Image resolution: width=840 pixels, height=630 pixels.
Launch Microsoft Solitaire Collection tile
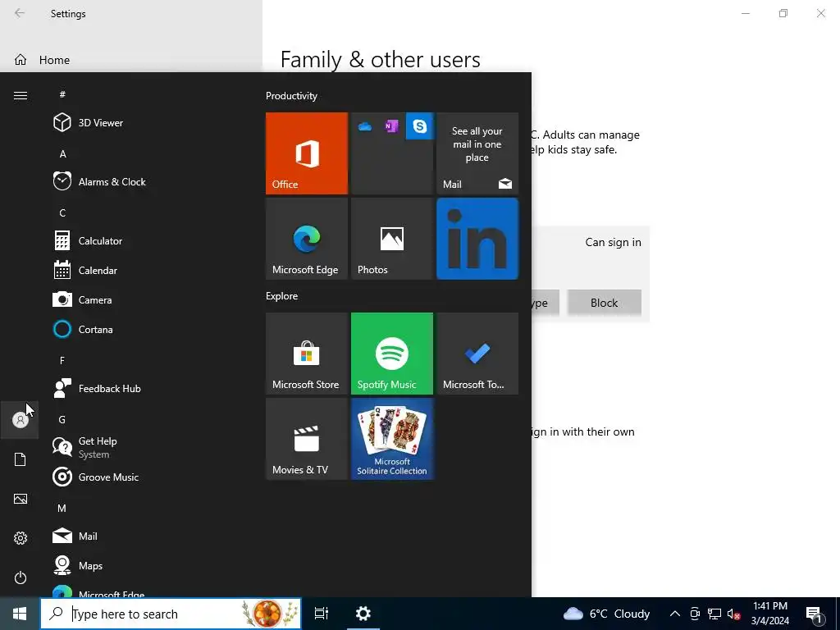(391, 439)
